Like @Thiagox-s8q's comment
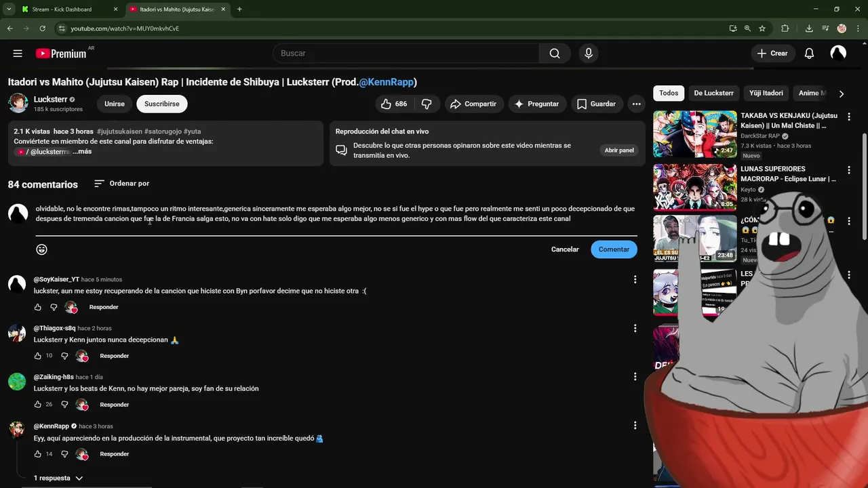Image resolution: width=868 pixels, height=488 pixels. (x=37, y=356)
